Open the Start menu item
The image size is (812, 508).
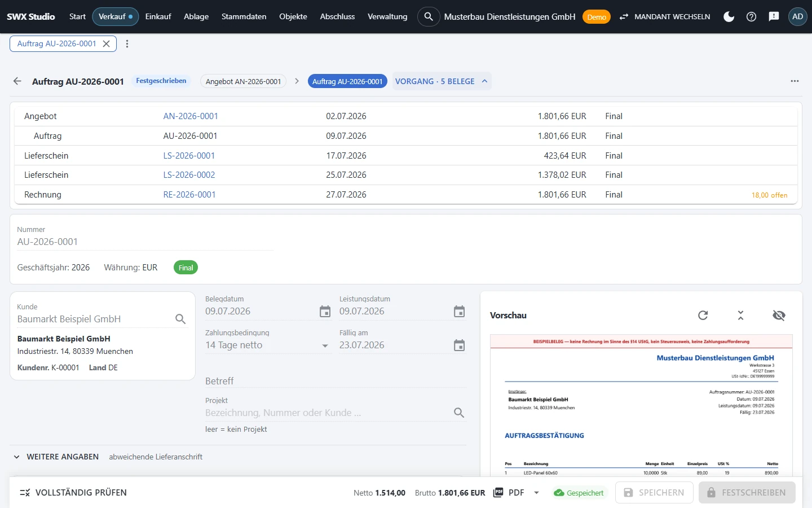[77, 17]
